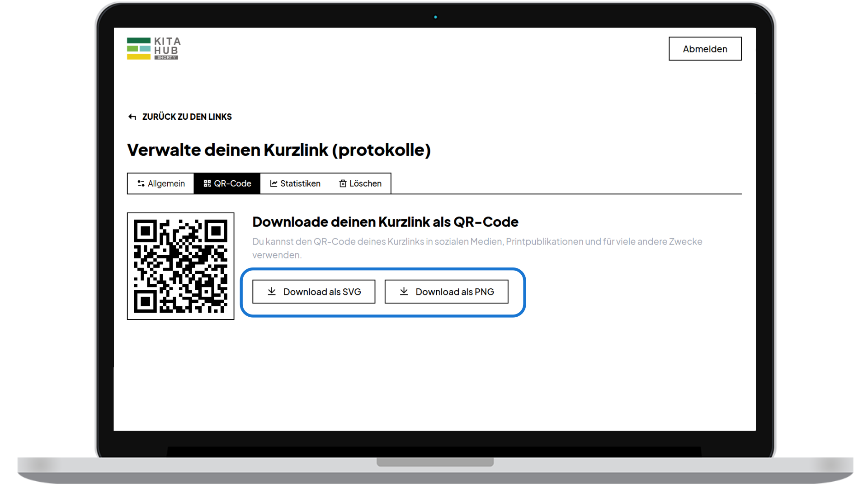This screenshot has width=868, height=488.
Task: Click the download icon in the PNG button
Action: pos(404,291)
